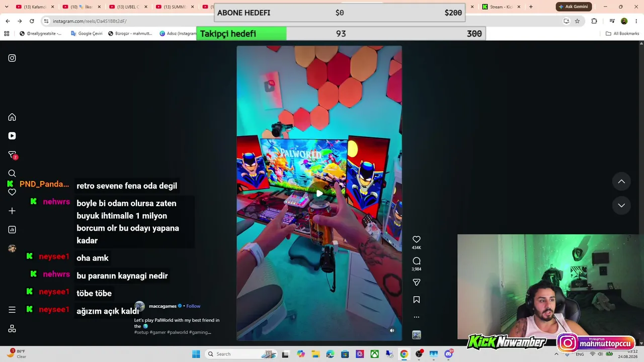Open the 'Büroşür - mahmutt...' bookmark

[x=130, y=34]
